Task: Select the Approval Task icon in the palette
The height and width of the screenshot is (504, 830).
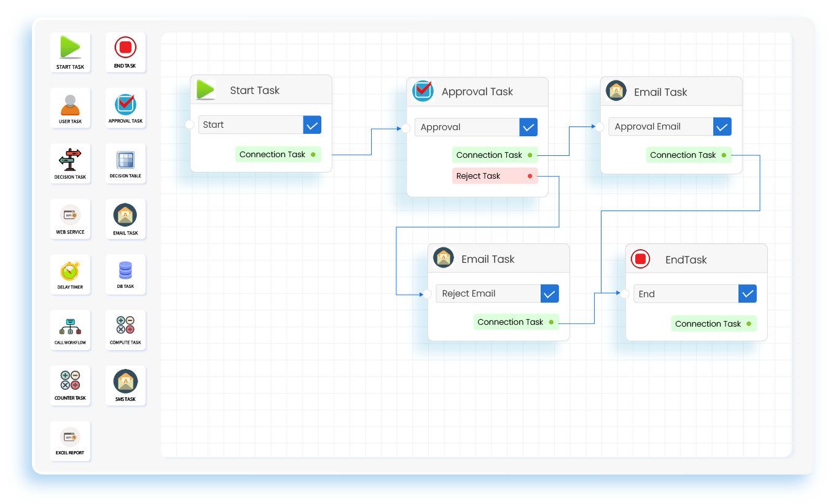Action: click(x=125, y=104)
